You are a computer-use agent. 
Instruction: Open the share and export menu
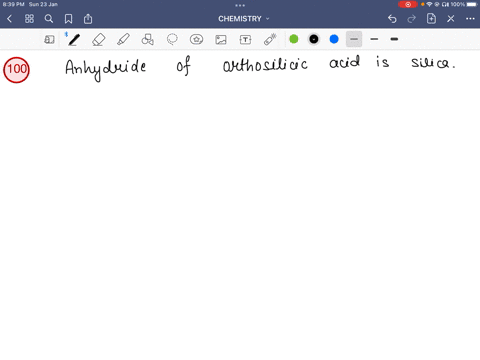(88, 19)
